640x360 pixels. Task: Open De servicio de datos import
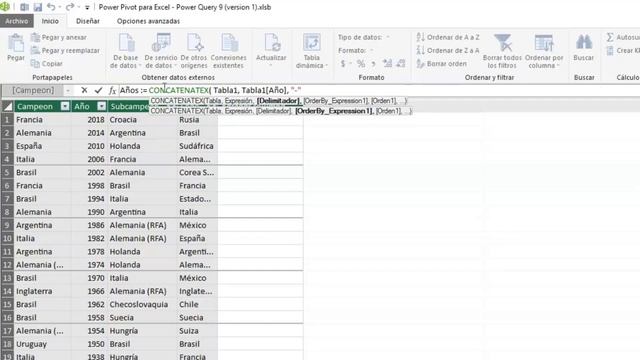pos(161,51)
